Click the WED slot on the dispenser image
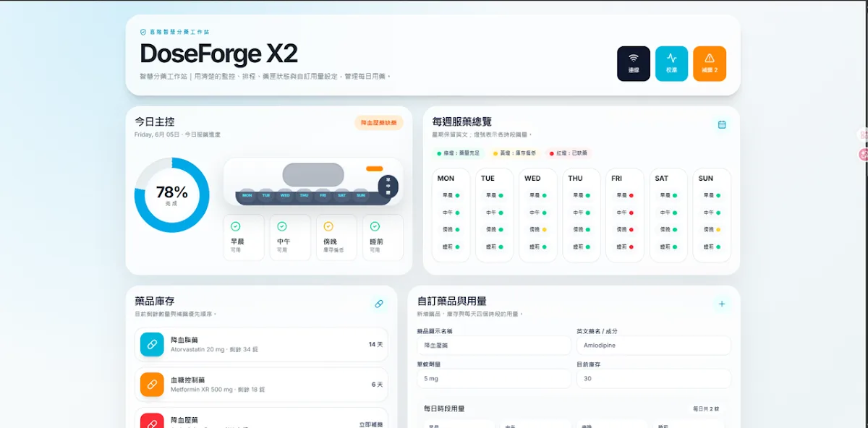Viewport: 868px width, 428px height. click(285, 195)
